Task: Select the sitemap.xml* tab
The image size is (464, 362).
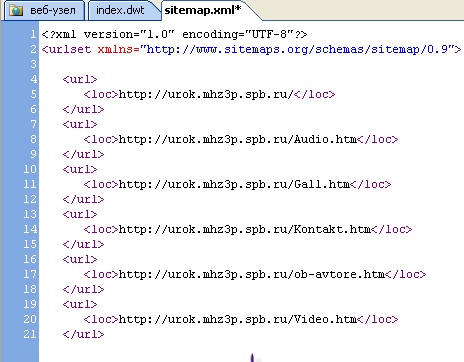Action: (203, 10)
